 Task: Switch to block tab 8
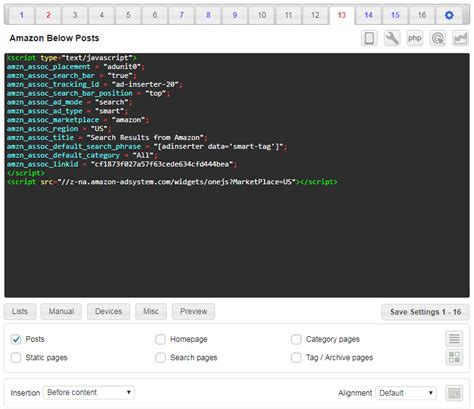tap(208, 15)
